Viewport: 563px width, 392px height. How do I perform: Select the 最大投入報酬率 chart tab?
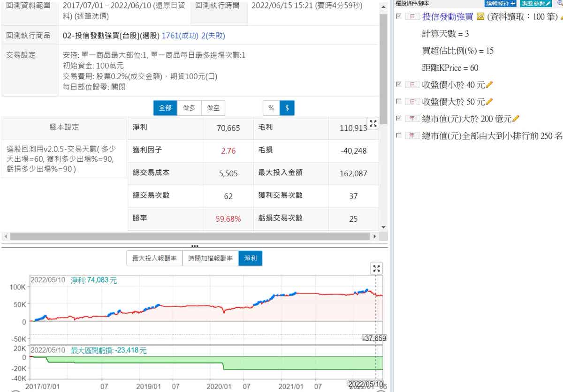click(154, 258)
